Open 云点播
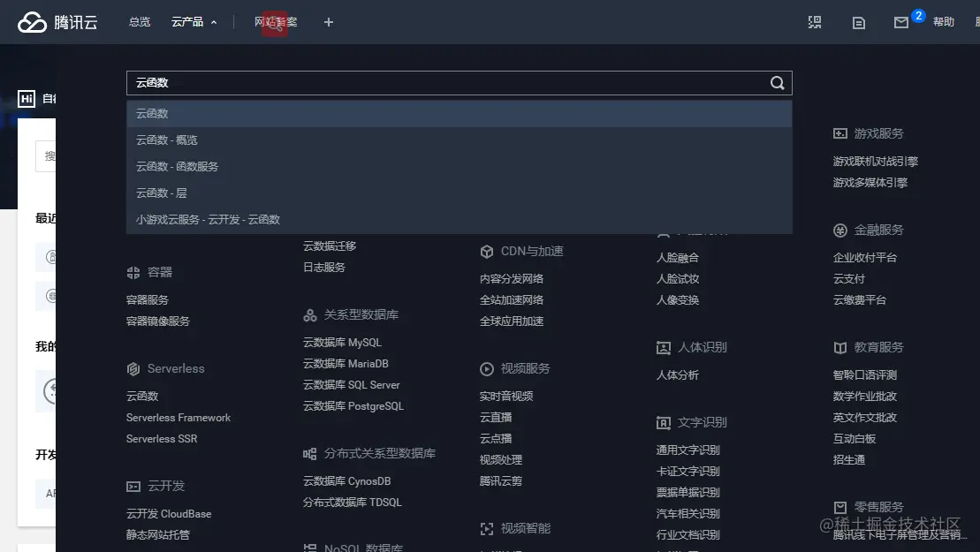The height and width of the screenshot is (552, 980). pos(496,438)
